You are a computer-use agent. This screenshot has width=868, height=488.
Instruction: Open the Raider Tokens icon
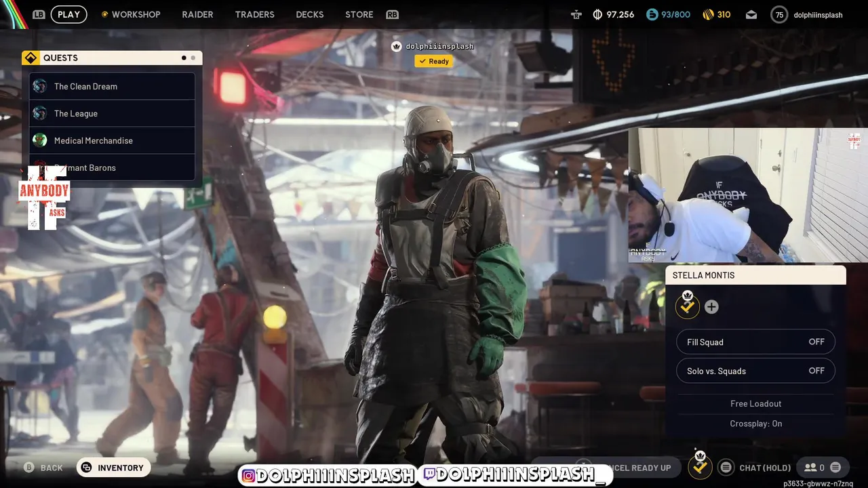coord(576,14)
